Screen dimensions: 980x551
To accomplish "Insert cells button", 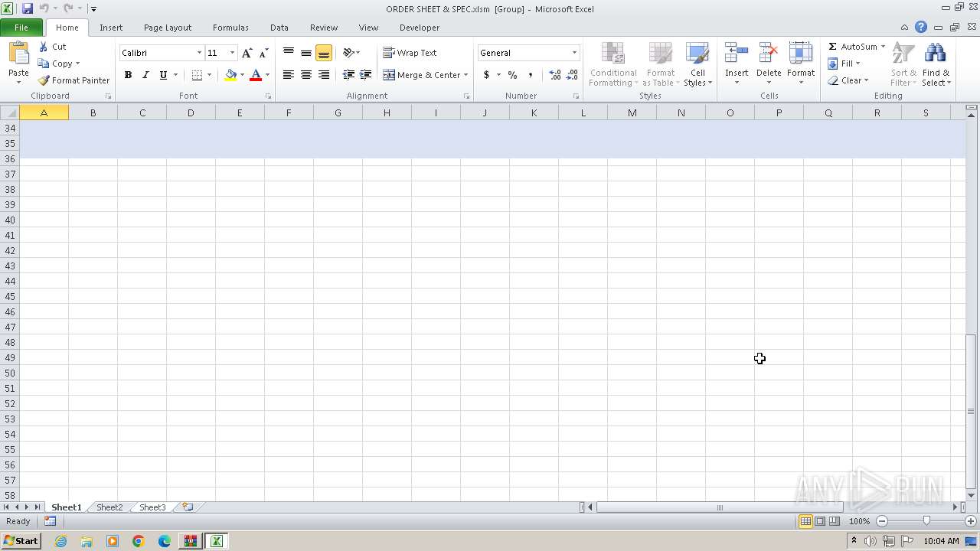I will (x=737, y=64).
